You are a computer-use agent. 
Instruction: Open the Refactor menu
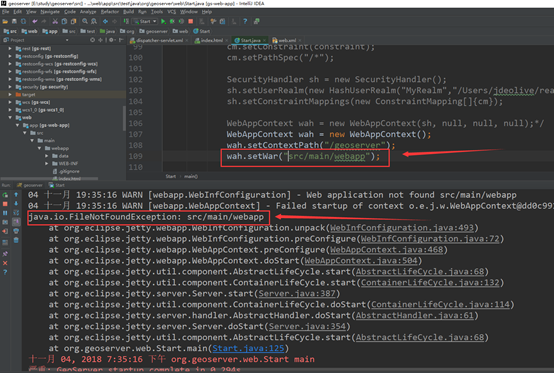pos(110,12)
